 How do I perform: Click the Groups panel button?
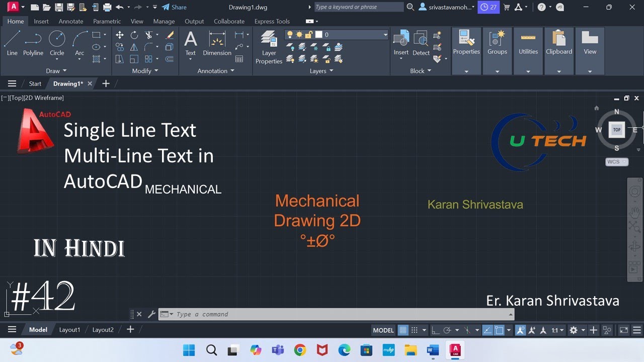(x=497, y=51)
